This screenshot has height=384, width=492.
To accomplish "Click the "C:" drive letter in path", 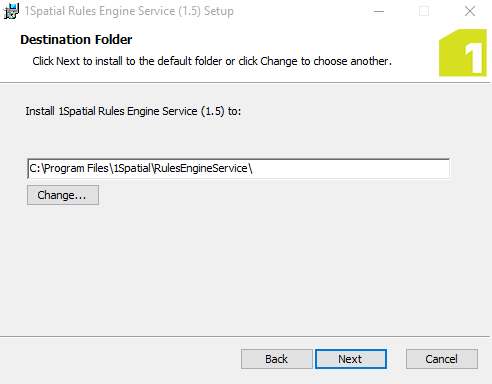I will 35,168.
